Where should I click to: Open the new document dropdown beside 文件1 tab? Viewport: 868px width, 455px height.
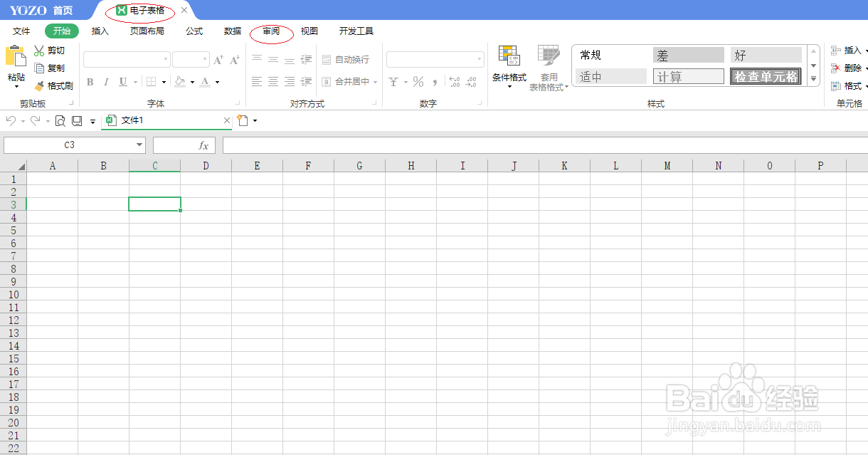pos(255,121)
